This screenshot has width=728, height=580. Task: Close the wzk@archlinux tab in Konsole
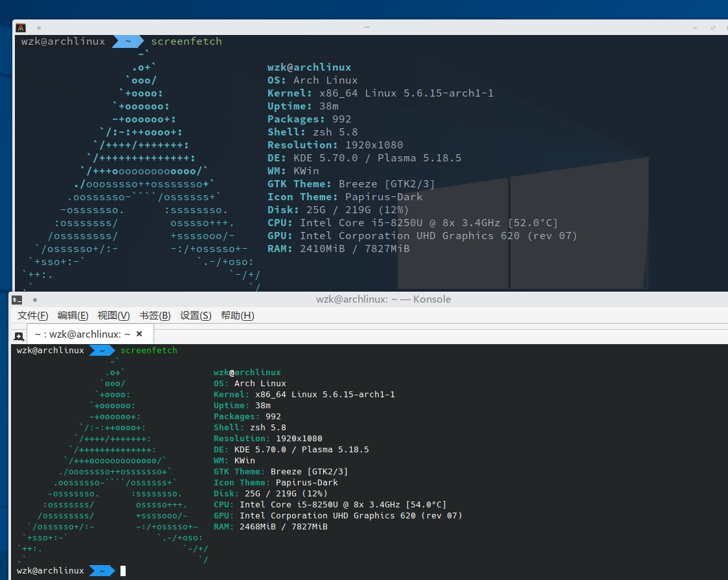(139, 334)
